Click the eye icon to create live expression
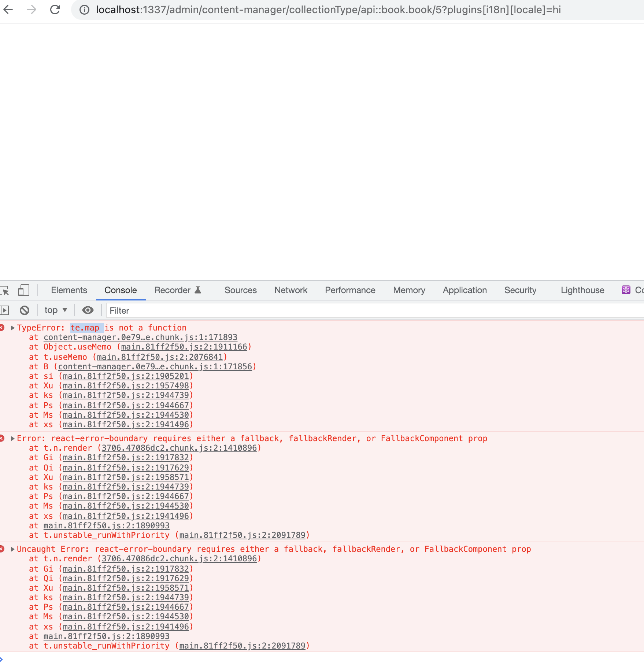The width and height of the screenshot is (644, 672). tap(88, 310)
